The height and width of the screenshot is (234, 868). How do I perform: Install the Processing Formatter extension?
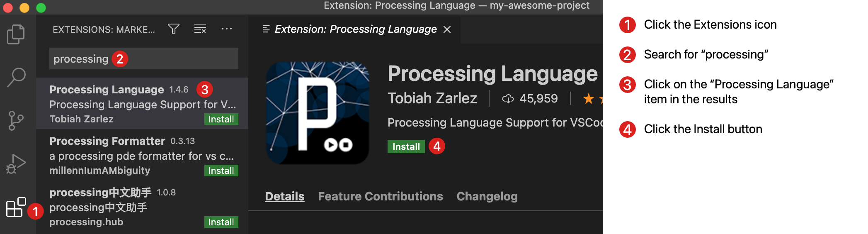pos(221,171)
